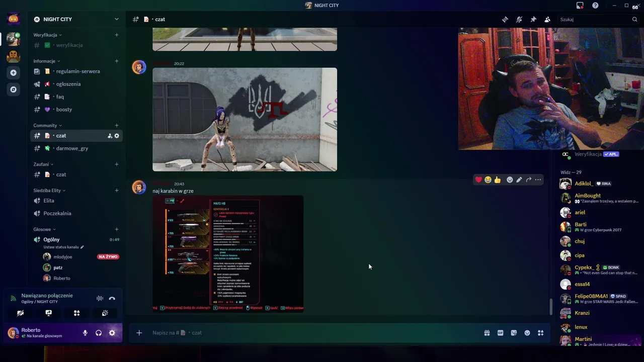Open the boosty channel

click(76, 110)
